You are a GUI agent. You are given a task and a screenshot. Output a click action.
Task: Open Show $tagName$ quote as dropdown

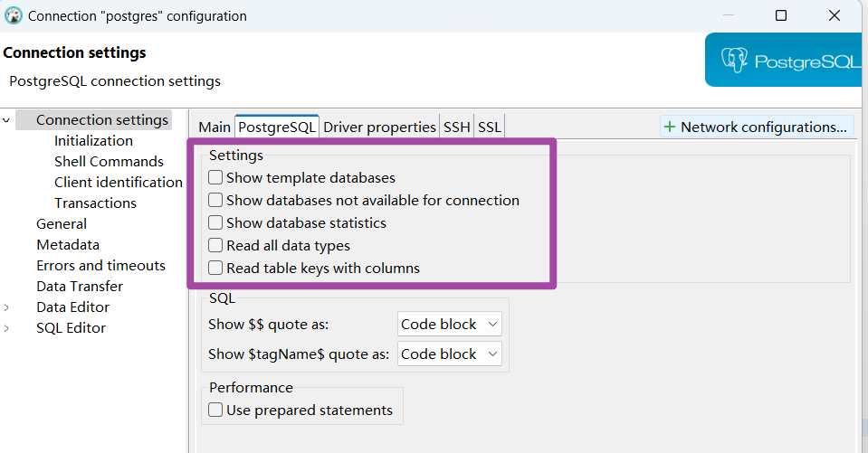coord(450,354)
